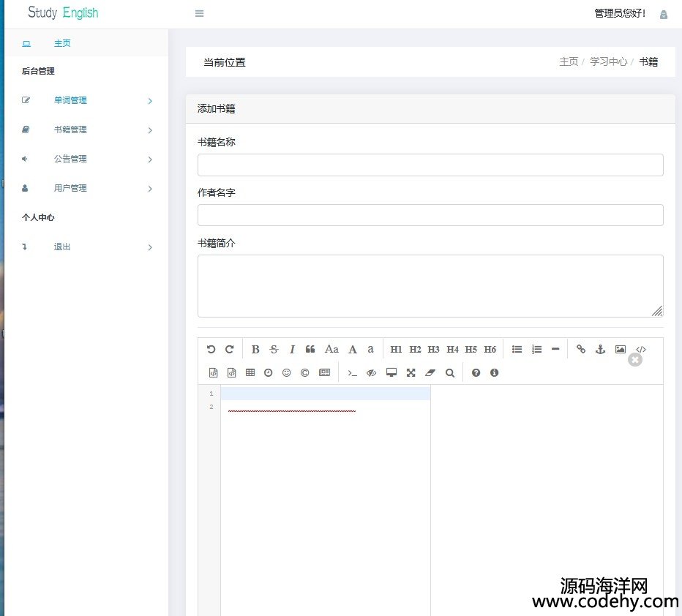Screen dimensions: 682x616
Task: Click the 管理员您好! greeting text
Action: [x=620, y=13]
